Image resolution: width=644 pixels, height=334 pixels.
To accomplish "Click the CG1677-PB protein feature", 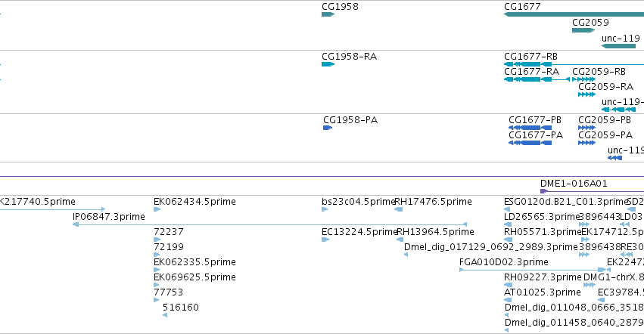I will click(530, 128).
